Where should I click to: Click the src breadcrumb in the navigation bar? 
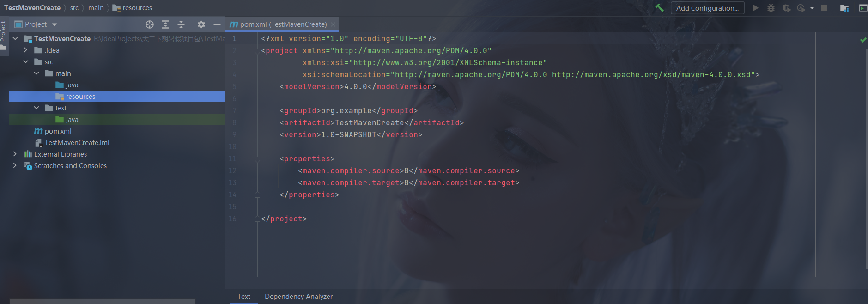click(x=74, y=8)
